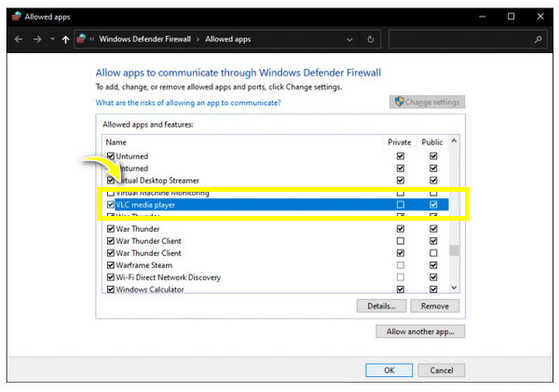Viewport: 559px width, 392px height.
Task: Click the Remove button
Action: click(434, 305)
